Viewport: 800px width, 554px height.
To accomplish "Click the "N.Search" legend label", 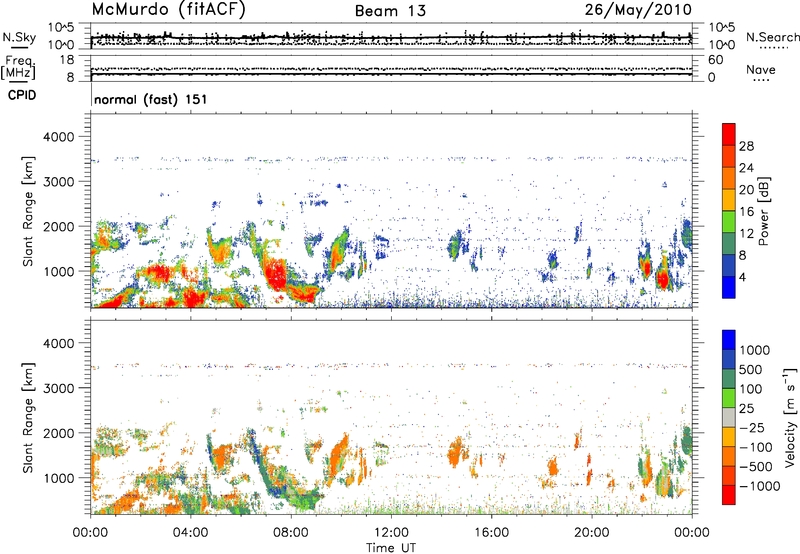I will [x=772, y=37].
